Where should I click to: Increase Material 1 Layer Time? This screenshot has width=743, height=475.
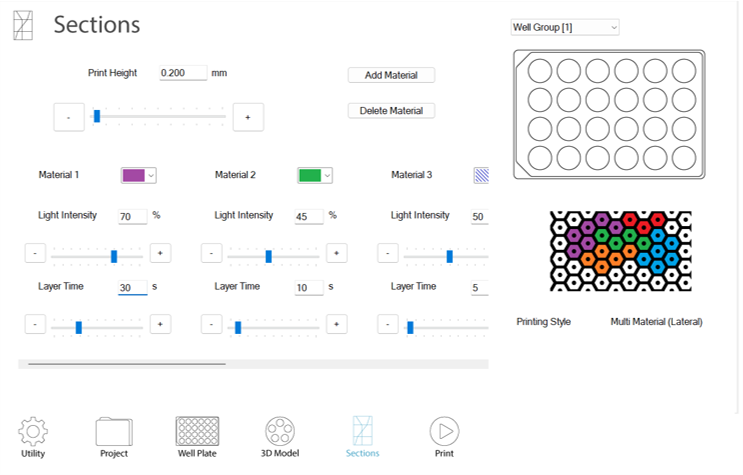click(x=160, y=324)
